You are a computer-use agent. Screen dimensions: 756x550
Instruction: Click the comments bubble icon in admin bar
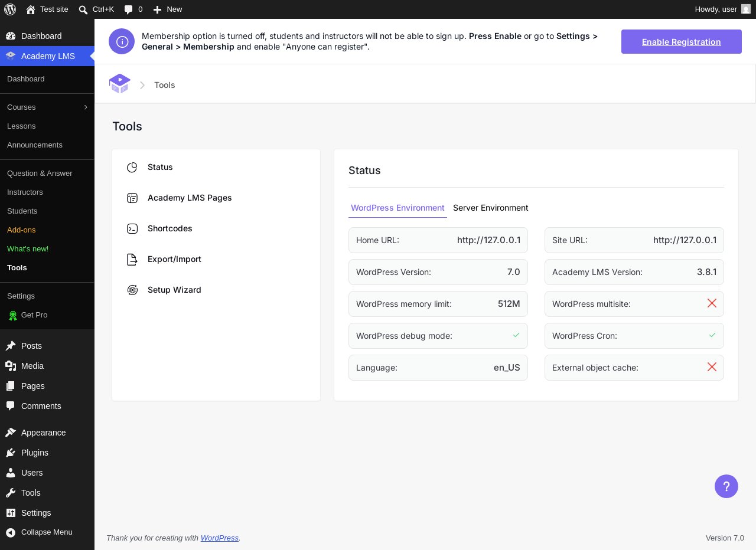128,9
